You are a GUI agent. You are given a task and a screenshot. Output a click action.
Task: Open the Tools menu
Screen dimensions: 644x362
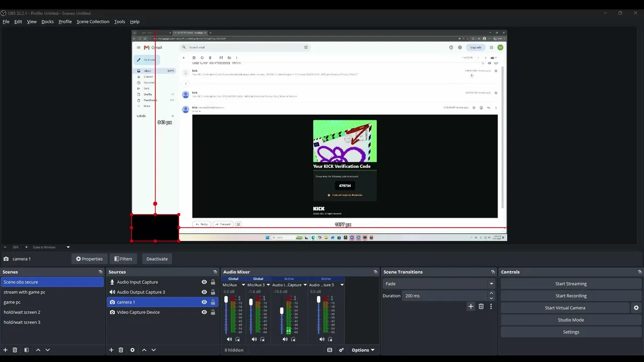point(120,22)
